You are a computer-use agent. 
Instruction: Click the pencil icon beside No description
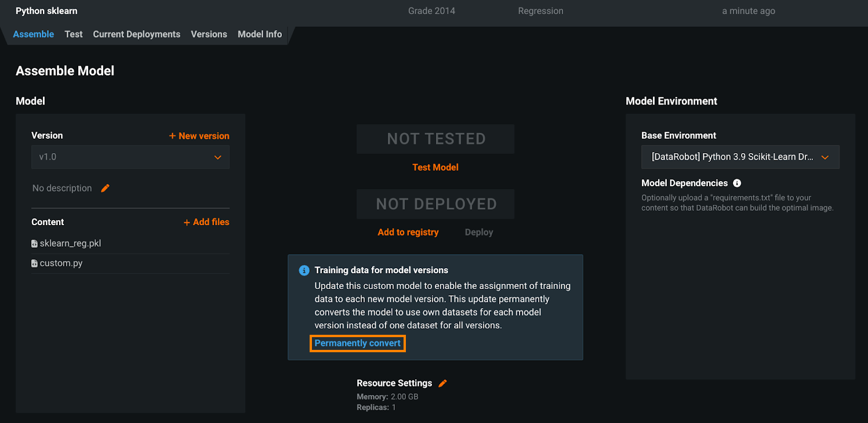pos(105,188)
